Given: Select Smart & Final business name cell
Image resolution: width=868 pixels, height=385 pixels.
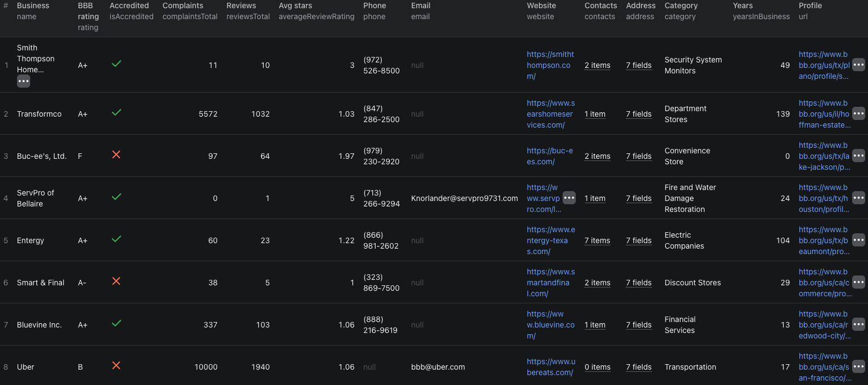Looking at the screenshot, I should (x=41, y=283).
